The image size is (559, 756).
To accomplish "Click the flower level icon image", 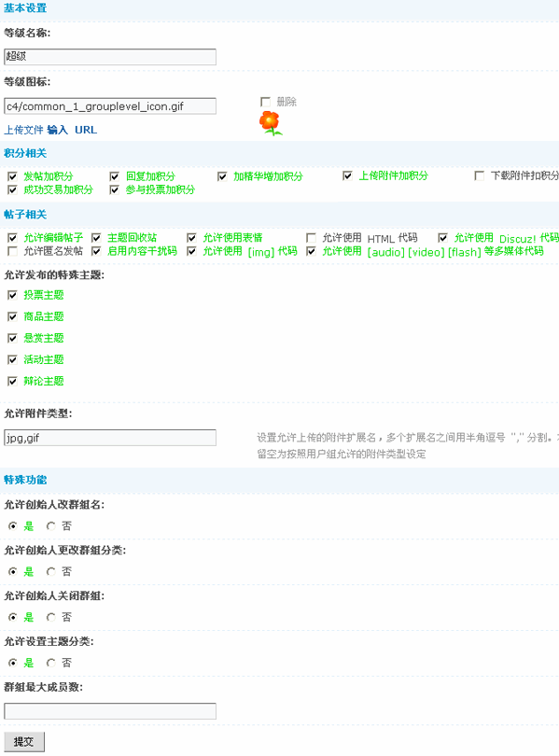I will click(x=271, y=123).
